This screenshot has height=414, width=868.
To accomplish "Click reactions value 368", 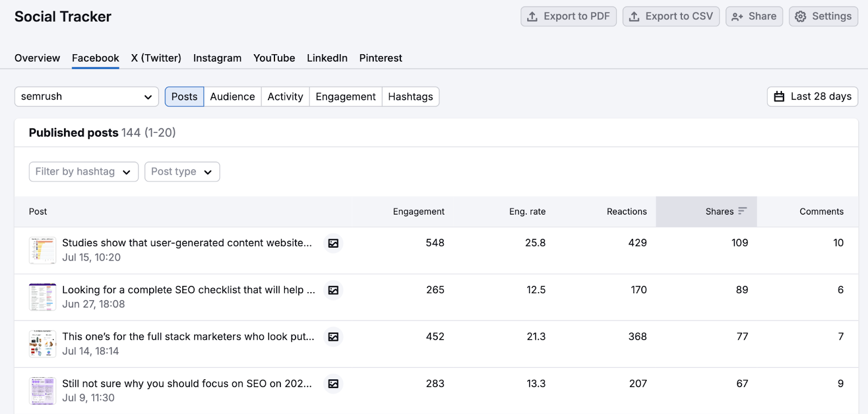I will (x=637, y=337).
